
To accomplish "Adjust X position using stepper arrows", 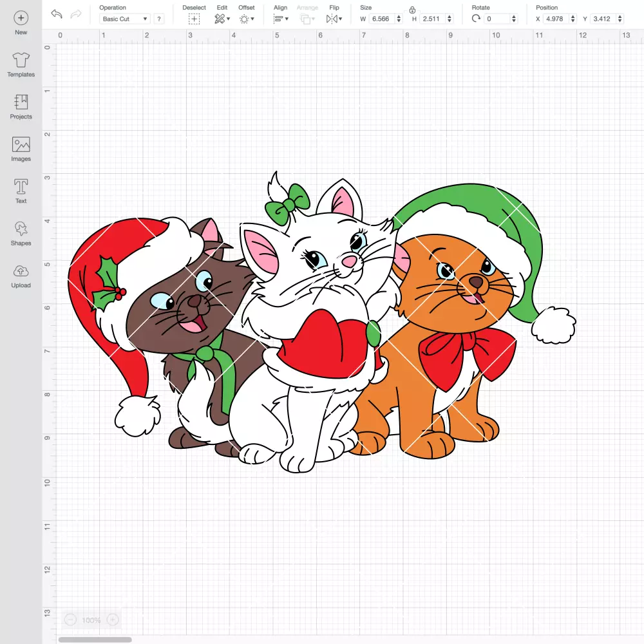I will [x=573, y=19].
